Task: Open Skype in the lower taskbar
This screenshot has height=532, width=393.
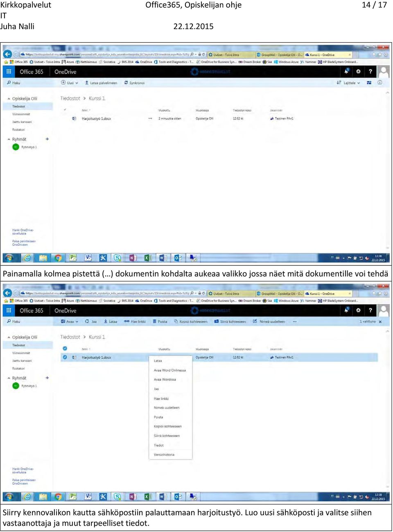Action: pos(117,496)
